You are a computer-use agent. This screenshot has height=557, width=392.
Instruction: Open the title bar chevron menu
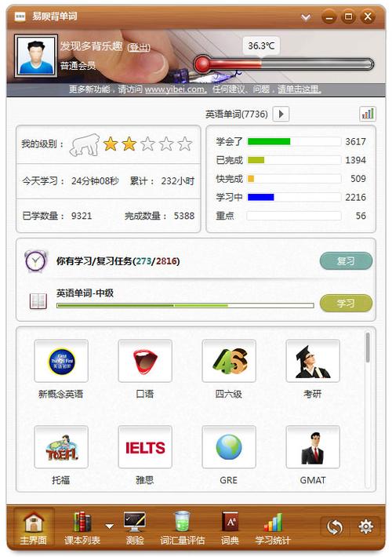tap(306, 17)
